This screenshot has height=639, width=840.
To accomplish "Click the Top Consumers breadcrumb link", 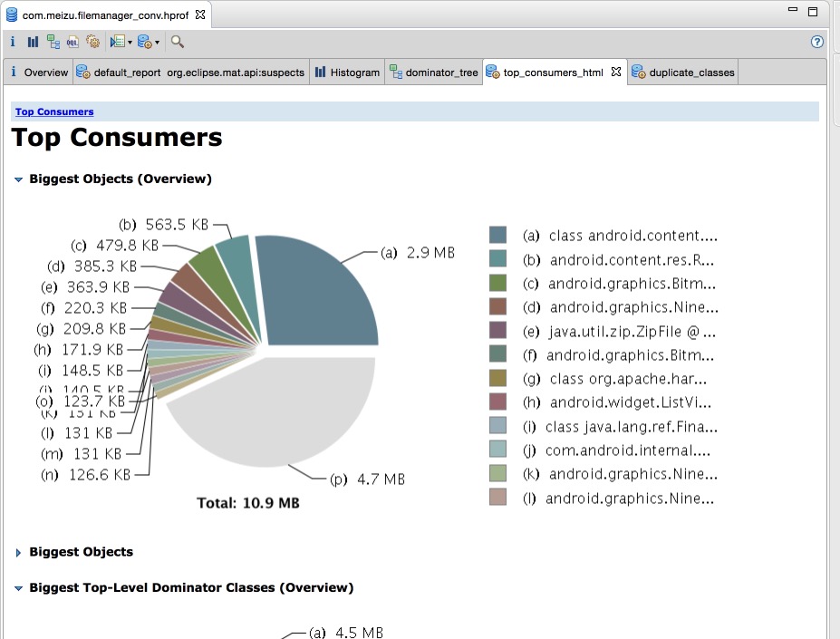I will tap(54, 111).
